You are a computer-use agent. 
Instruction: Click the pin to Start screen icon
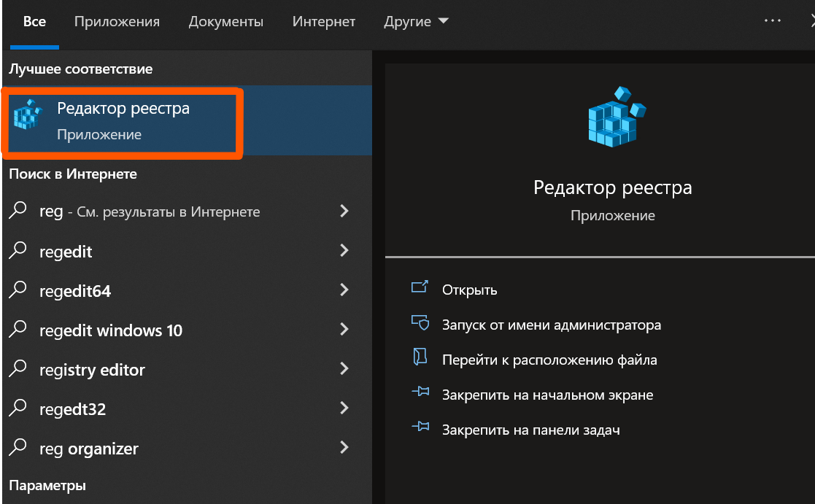click(420, 394)
